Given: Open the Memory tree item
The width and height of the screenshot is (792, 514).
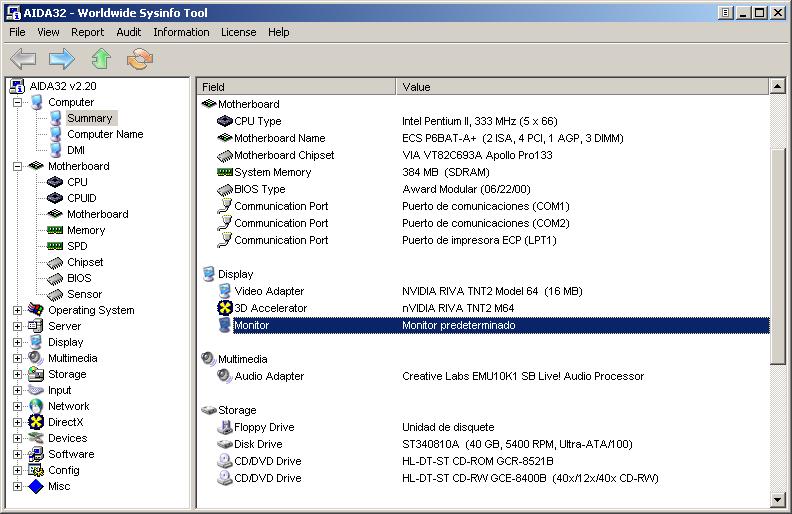Looking at the screenshot, I should point(85,230).
